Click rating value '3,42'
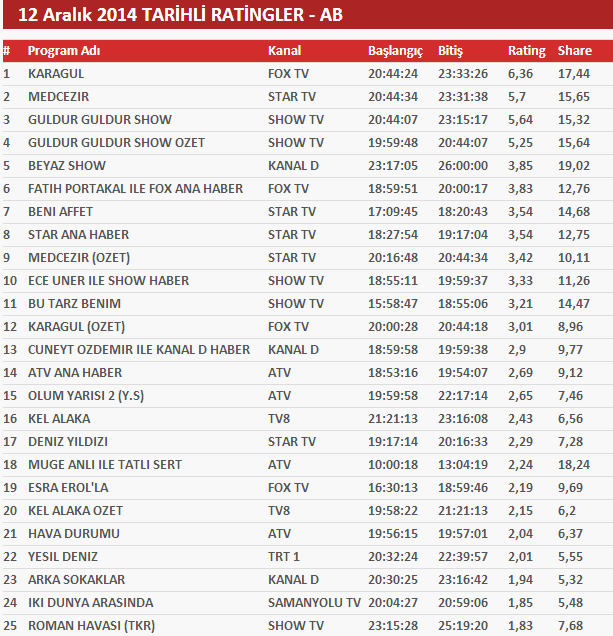This screenshot has width=613, height=636. pyautogui.click(x=521, y=258)
